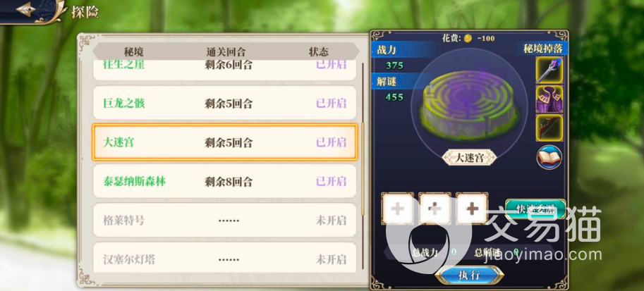
Task: Select the purple staff drop item icon
Action: [549, 70]
